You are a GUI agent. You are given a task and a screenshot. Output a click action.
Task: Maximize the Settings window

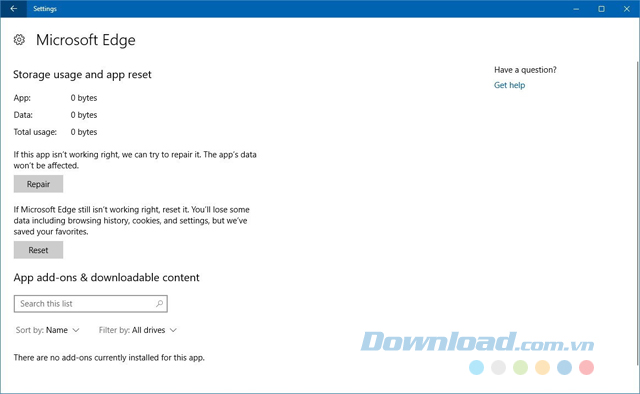click(601, 9)
